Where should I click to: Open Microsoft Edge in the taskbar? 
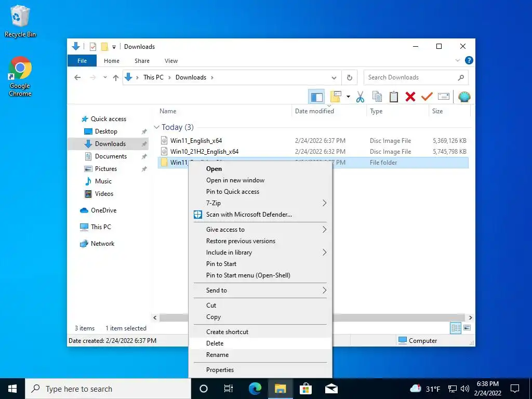coord(255,389)
